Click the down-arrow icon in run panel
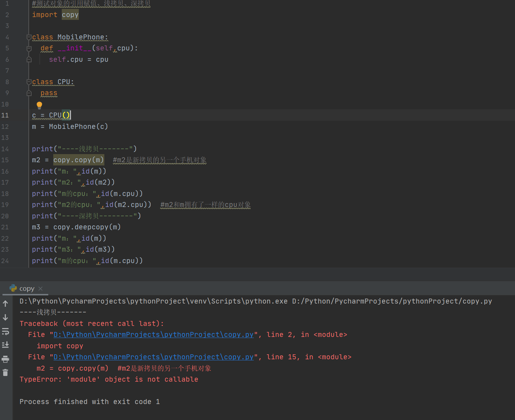This screenshot has width=515, height=420. [5, 317]
